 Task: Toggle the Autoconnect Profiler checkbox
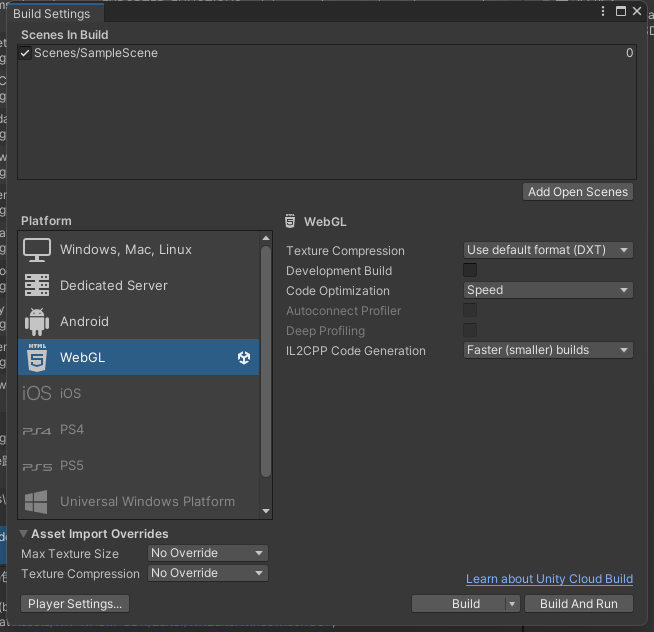[x=470, y=310]
